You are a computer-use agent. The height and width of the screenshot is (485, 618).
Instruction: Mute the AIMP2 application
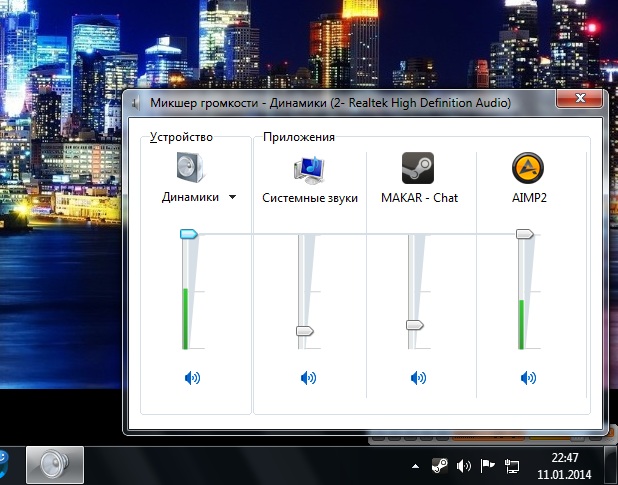(528, 378)
